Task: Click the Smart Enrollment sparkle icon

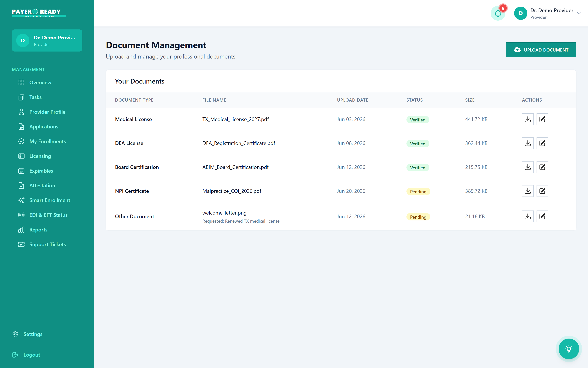Action: tap(21, 200)
